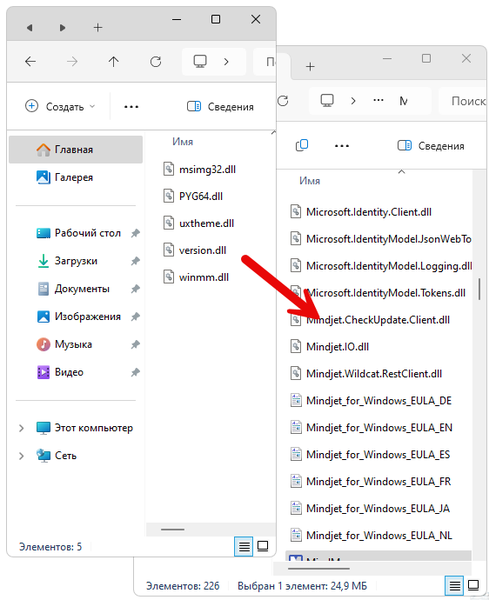Viewport: 489px width, 600px height.
Task: Select the version.dll file
Action: (195, 250)
